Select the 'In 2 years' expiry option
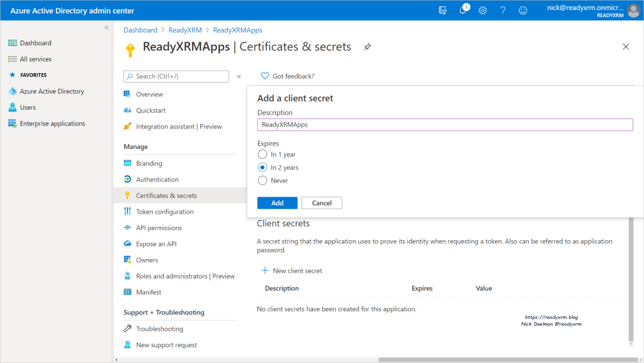The height and width of the screenshot is (363, 644). 263,168
